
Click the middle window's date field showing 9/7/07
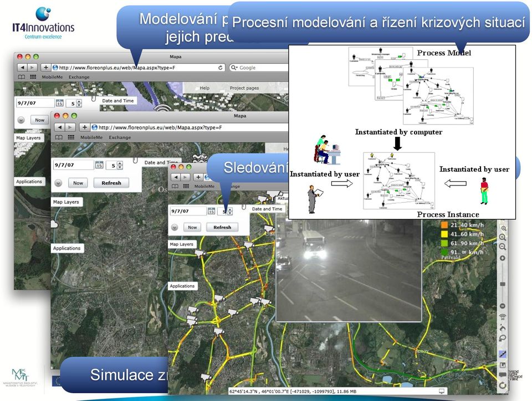(x=73, y=164)
